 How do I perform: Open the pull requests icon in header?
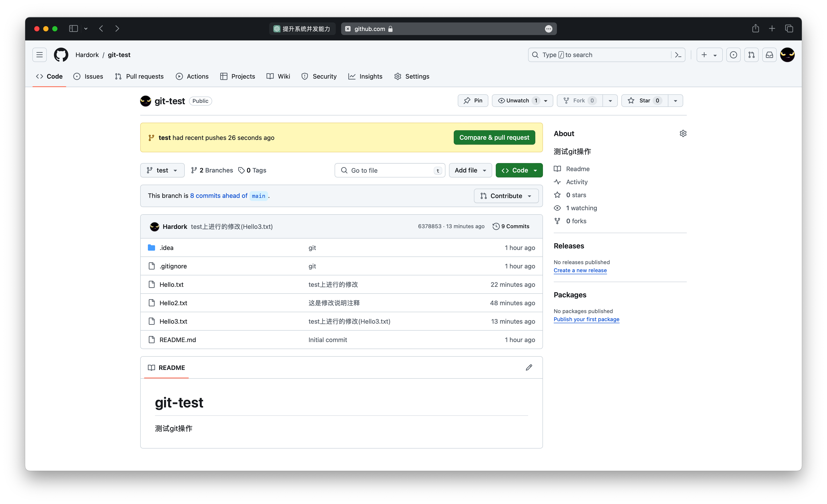pos(751,55)
